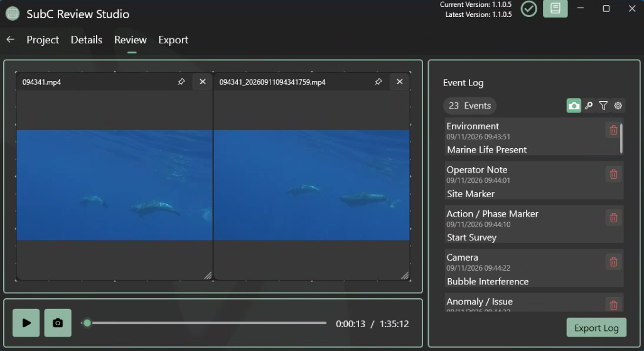Click the 1:35:12 total duration readout
This screenshot has height=351, width=644.
[x=394, y=324]
